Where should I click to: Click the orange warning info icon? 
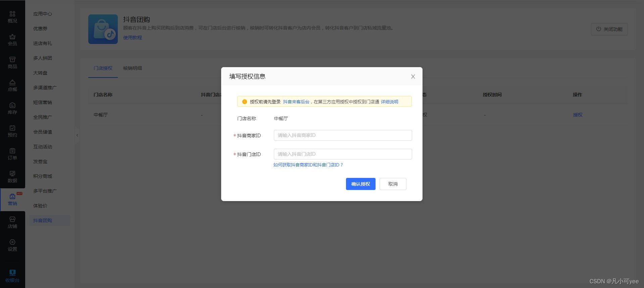[244, 102]
